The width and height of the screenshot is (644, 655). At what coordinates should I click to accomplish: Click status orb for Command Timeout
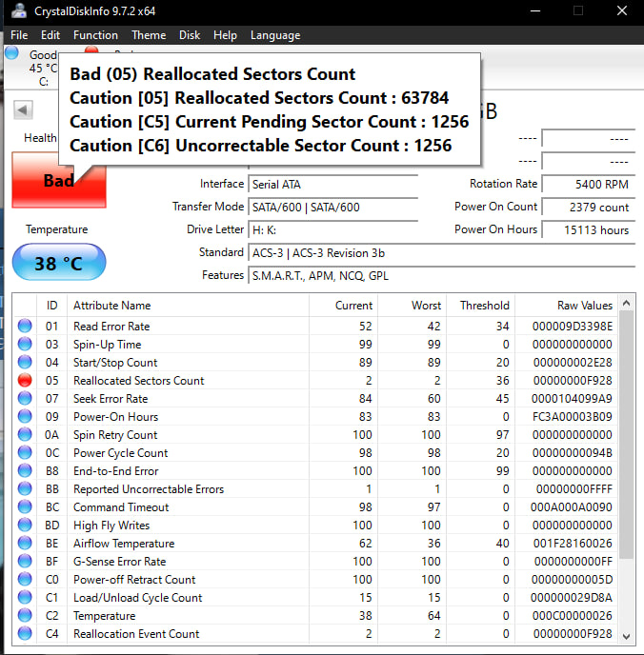click(25, 506)
